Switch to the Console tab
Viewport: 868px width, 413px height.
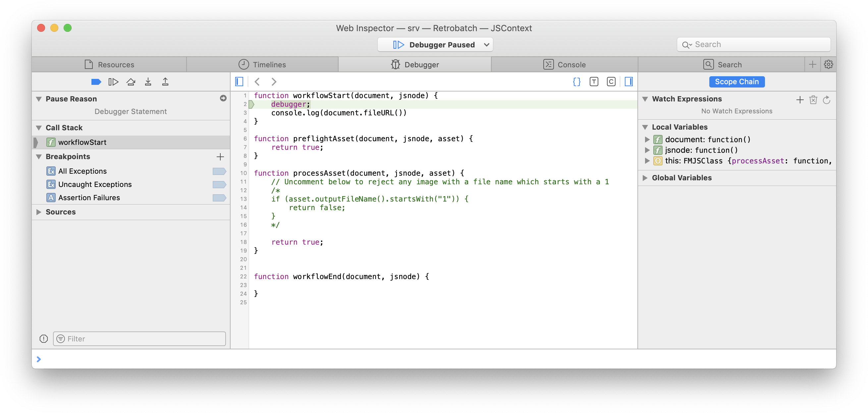click(565, 64)
